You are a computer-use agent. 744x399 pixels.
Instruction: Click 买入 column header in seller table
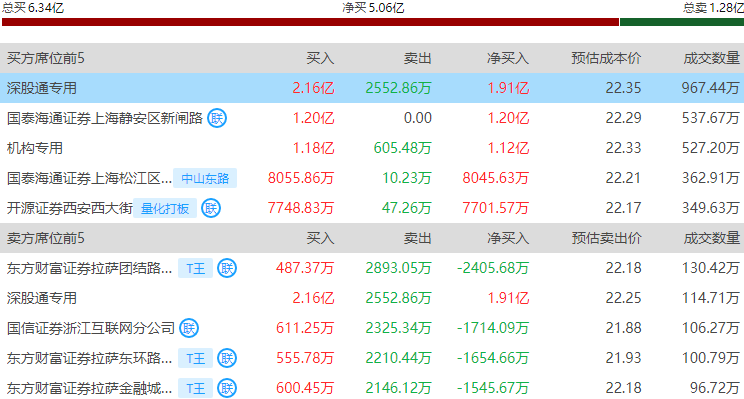pyautogui.click(x=320, y=238)
